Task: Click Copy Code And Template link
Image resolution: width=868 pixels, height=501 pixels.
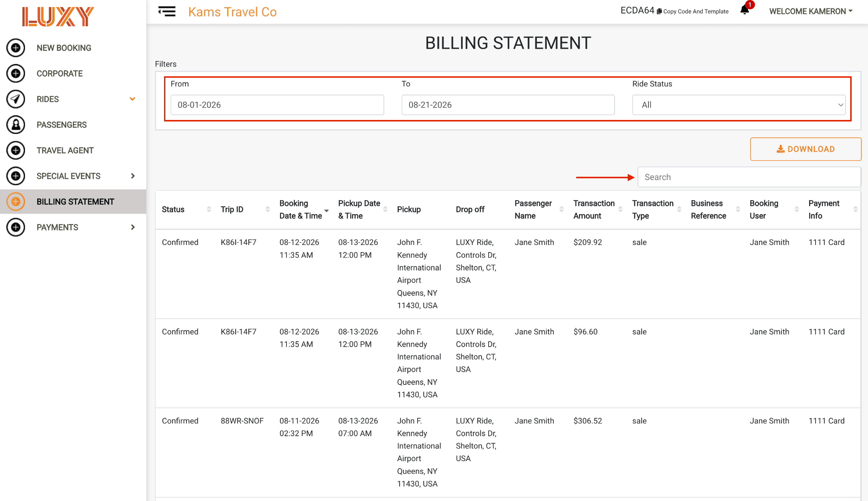Action: [696, 11]
